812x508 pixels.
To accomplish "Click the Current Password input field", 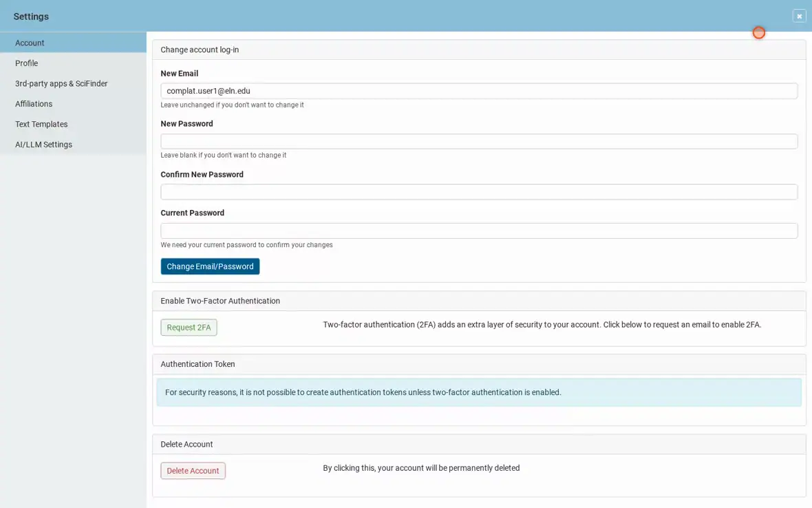I will [x=478, y=231].
